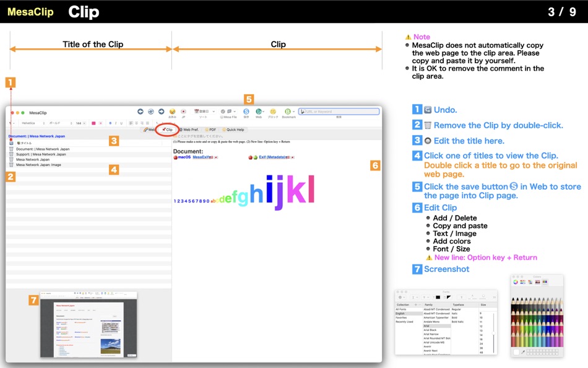Click the font size slider in Fonts panel
Screen dimensions: 588x368
click(x=493, y=333)
